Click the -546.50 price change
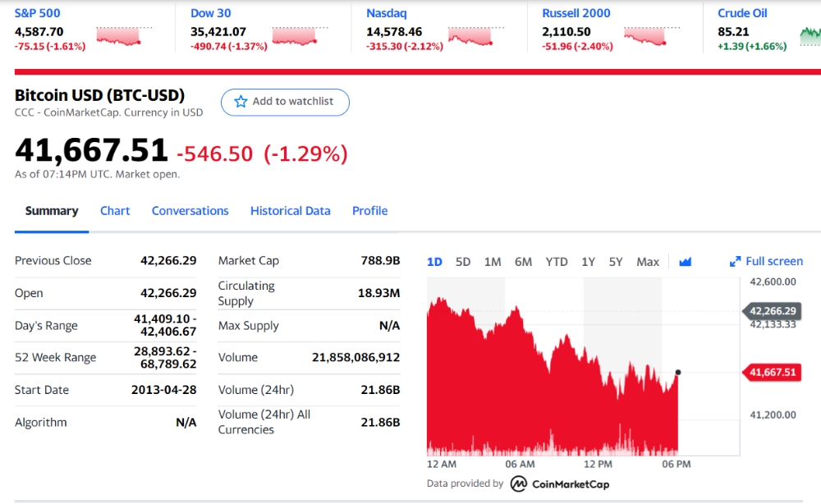This screenshot has height=504, width=821. (x=214, y=153)
